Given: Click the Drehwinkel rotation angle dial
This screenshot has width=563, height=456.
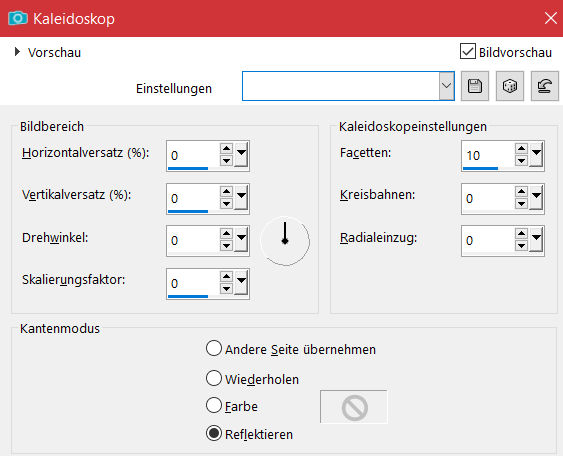Looking at the screenshot, I should pyautogui.click(x=285, y=241).
